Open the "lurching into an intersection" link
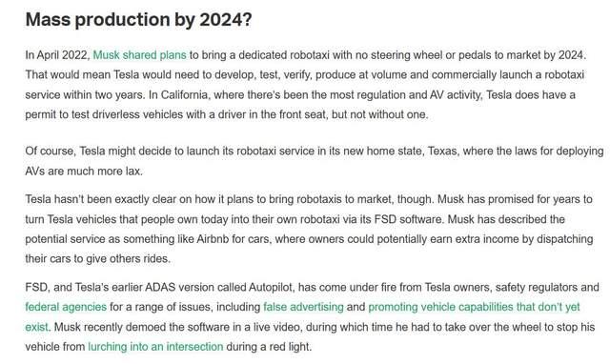 (155, 347)
